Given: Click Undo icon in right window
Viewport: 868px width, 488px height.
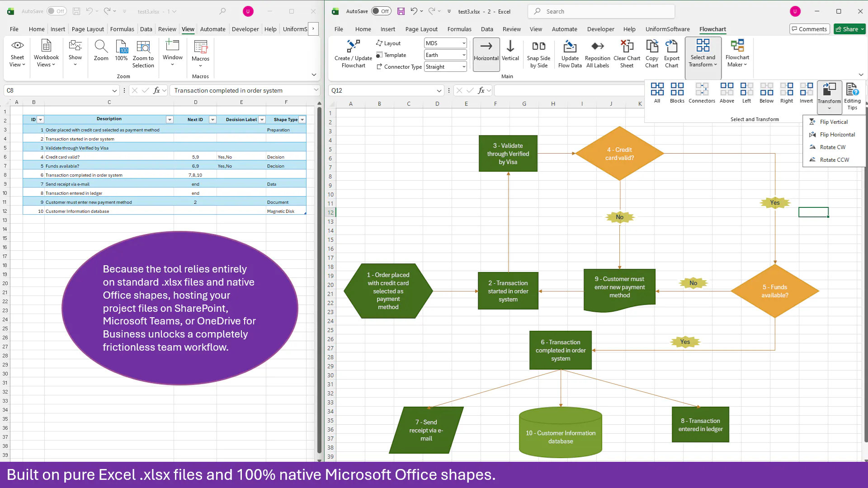Looking at the screenshot, I should pyautogui.click(x=414, y=11).
